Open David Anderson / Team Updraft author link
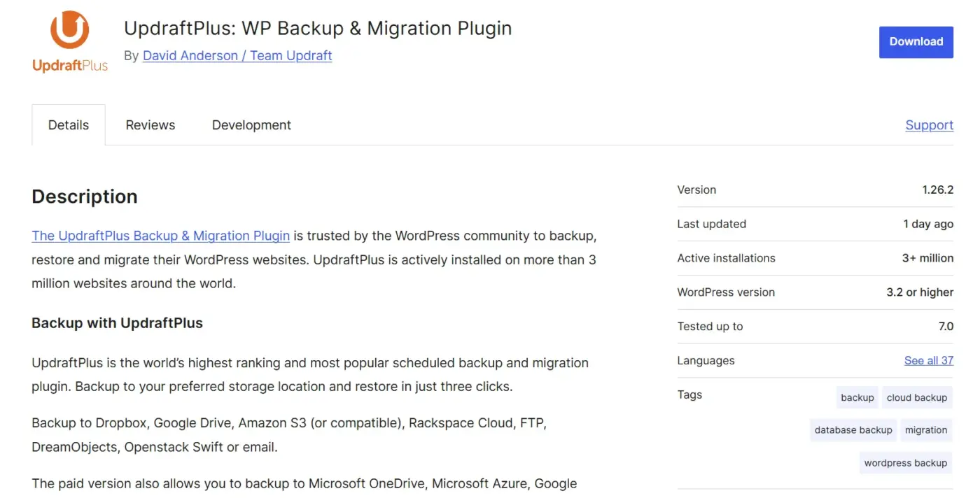The height and width of the screenshot is (498, 980). pos(237,56)
